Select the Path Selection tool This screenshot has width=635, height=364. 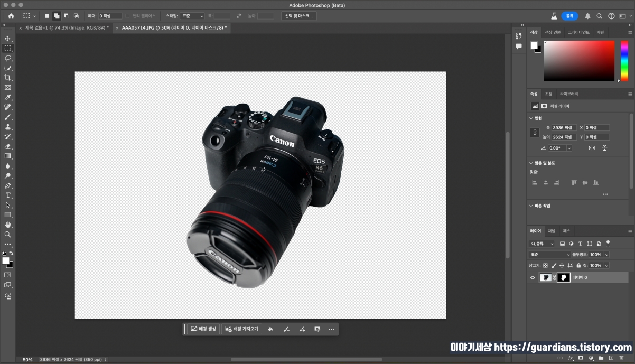[8, 205]
